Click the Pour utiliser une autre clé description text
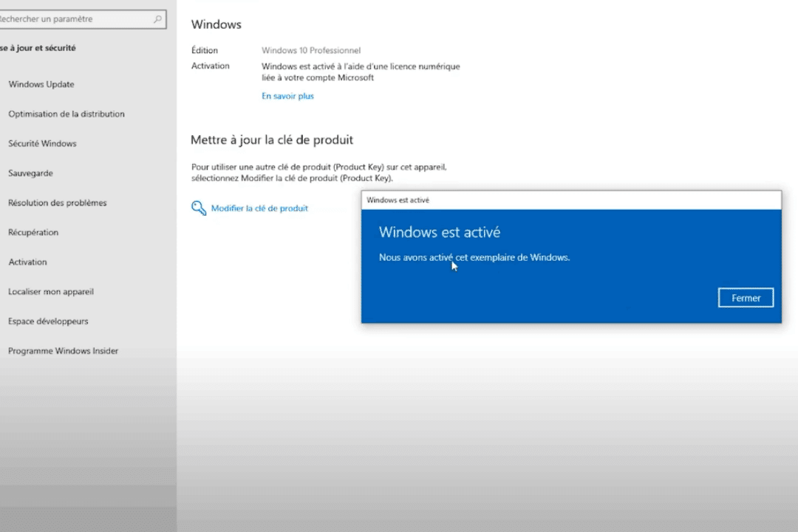 point(319,173)
